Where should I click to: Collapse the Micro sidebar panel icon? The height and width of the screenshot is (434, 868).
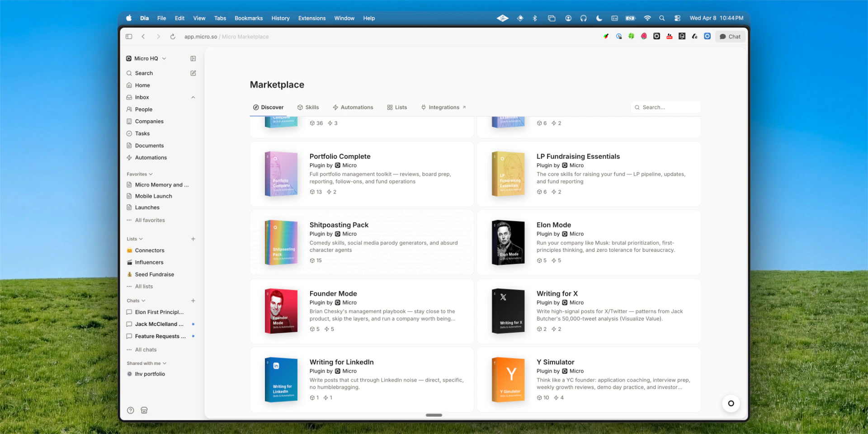click(193, 58)
